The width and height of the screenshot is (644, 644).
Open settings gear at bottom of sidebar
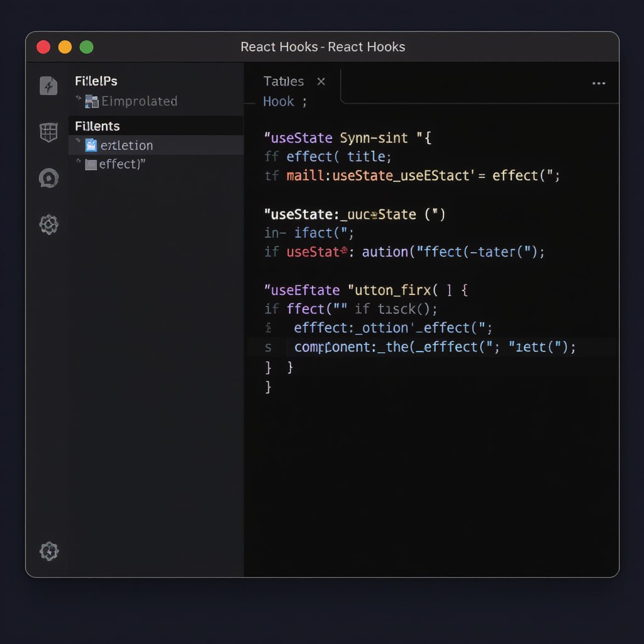[48, 552]
